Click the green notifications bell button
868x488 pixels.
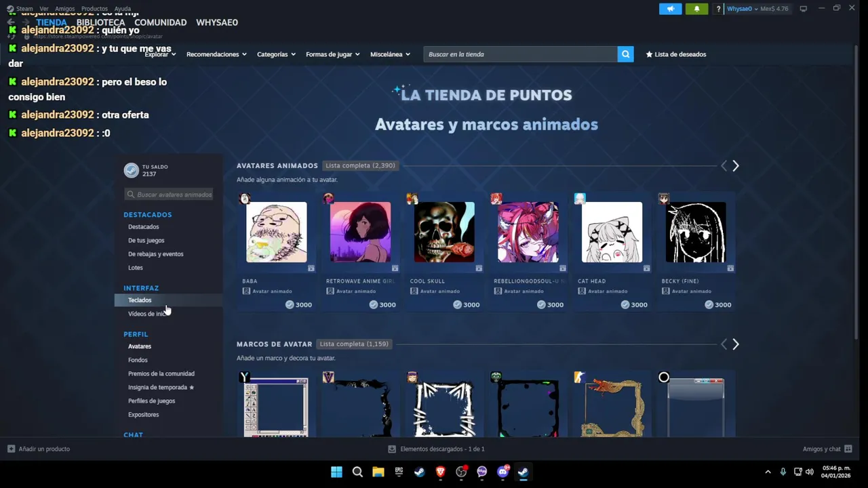coord(696,9)
